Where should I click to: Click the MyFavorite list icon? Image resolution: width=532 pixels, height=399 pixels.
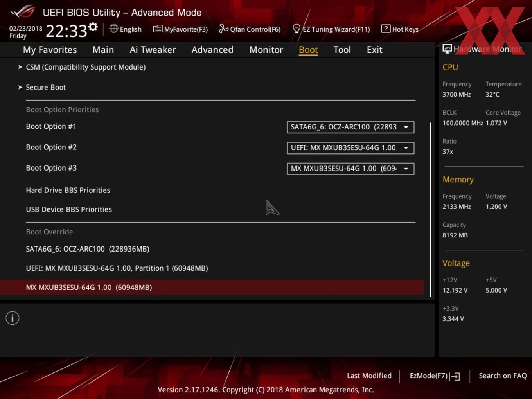tap(158, 29)
